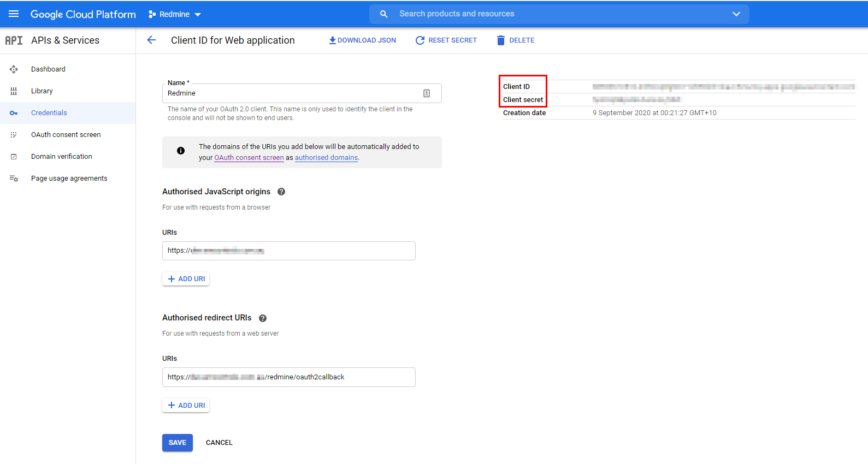The height and width of the screenshot is (464, 868).
Task: Click the Dashboard icon in sidebar
Action: (14, 69)
